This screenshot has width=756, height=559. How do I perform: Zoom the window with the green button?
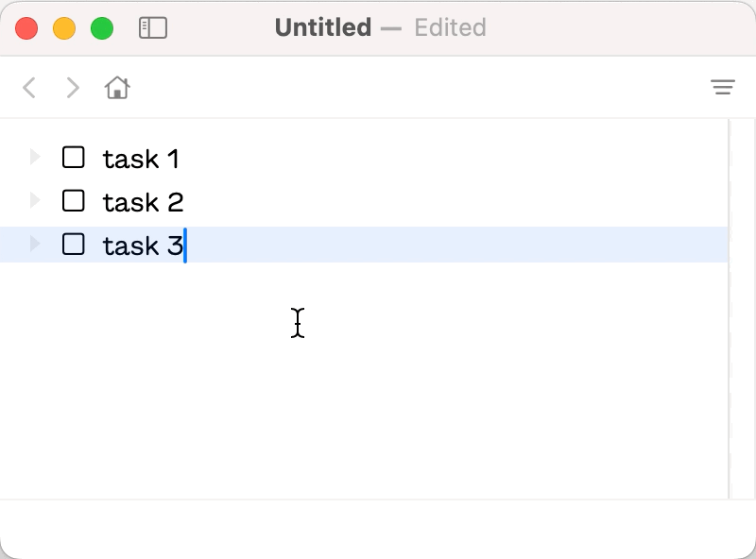click(102, 28)
